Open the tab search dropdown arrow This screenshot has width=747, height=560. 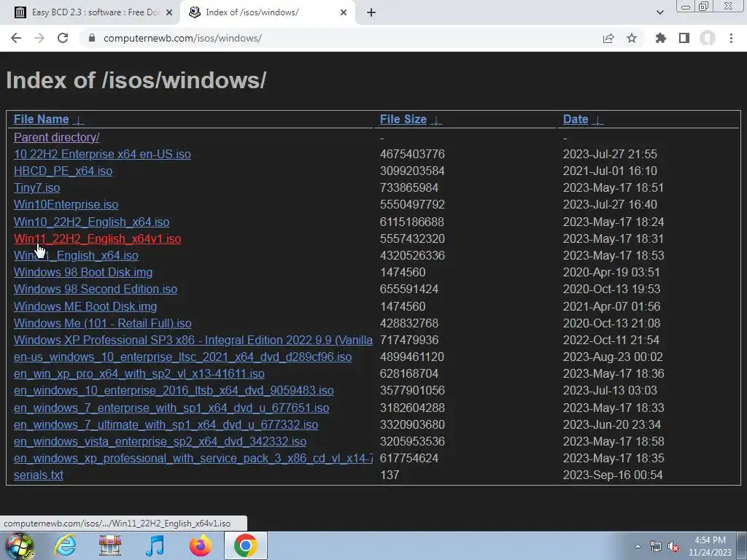point(659,12)
